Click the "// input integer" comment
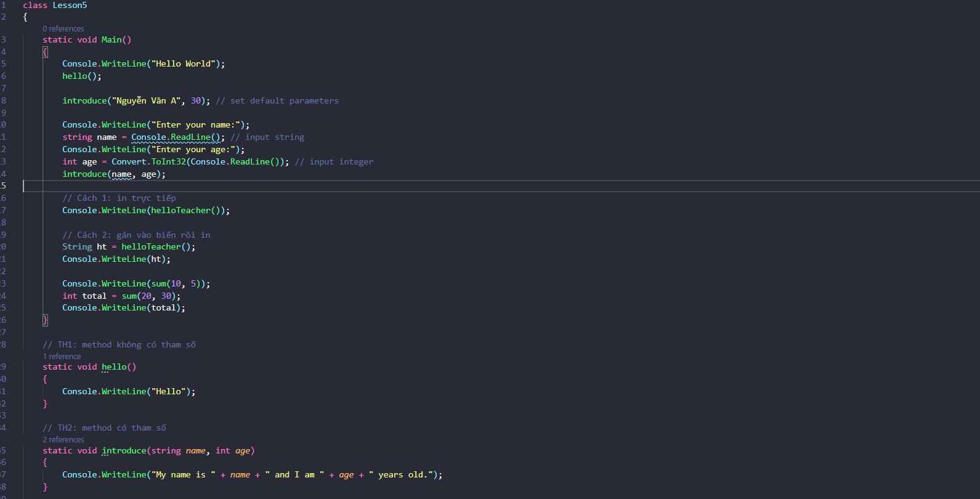The image size is (980, 499). coord(334,162)
